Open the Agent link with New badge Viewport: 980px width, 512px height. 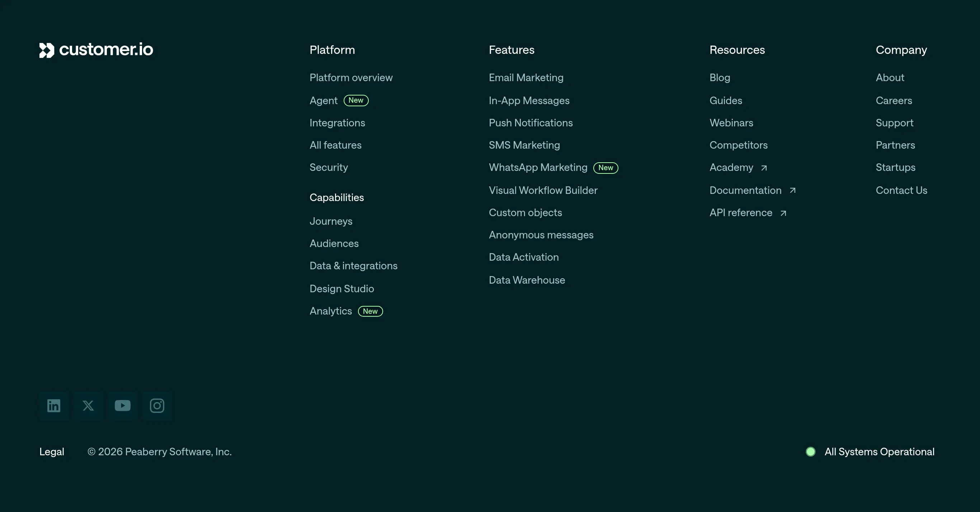[x=339, y=101]
